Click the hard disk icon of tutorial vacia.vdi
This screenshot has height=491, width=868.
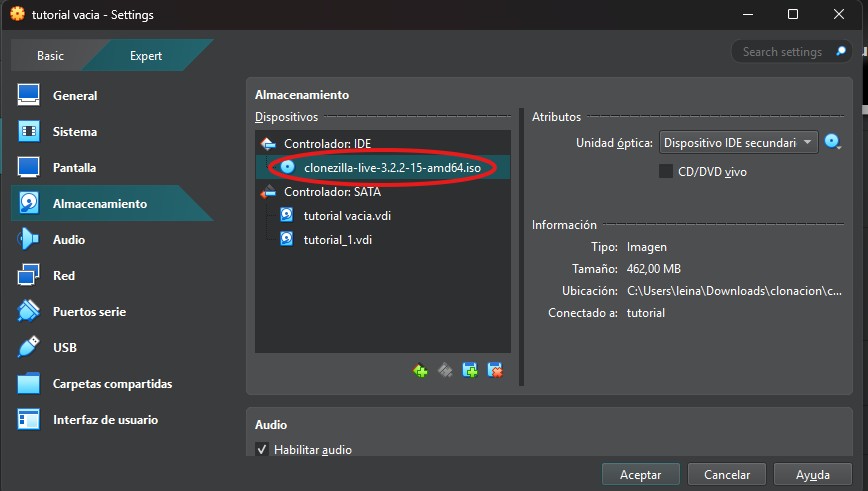[286, 215]
